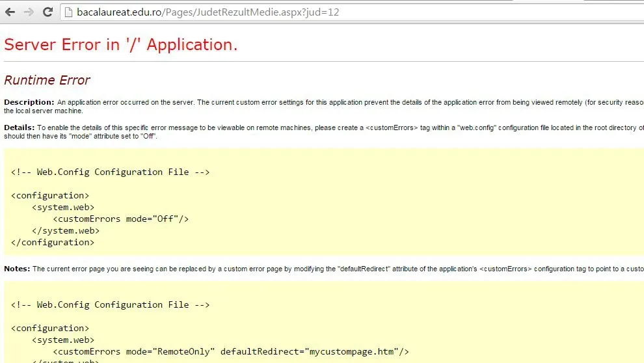Click the <system.web> opening tag under Notes
The width and height of the screenshot is (644, 363).
[x=63, y=340]
